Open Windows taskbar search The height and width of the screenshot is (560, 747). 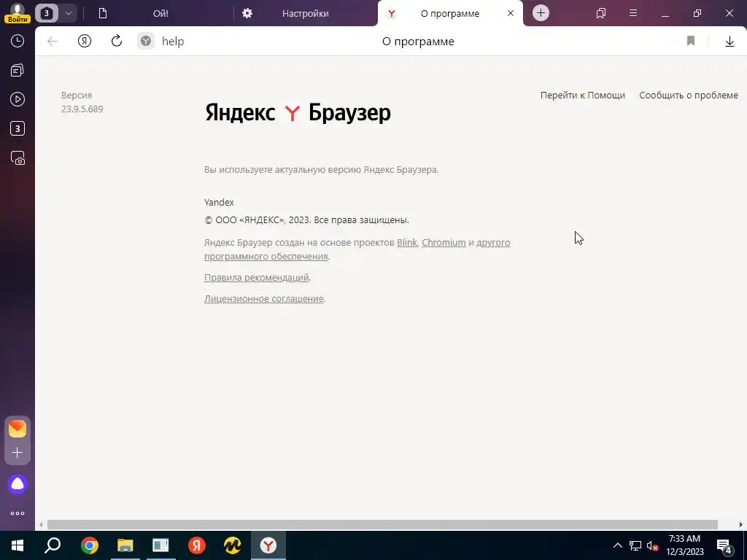coord(53,545)
